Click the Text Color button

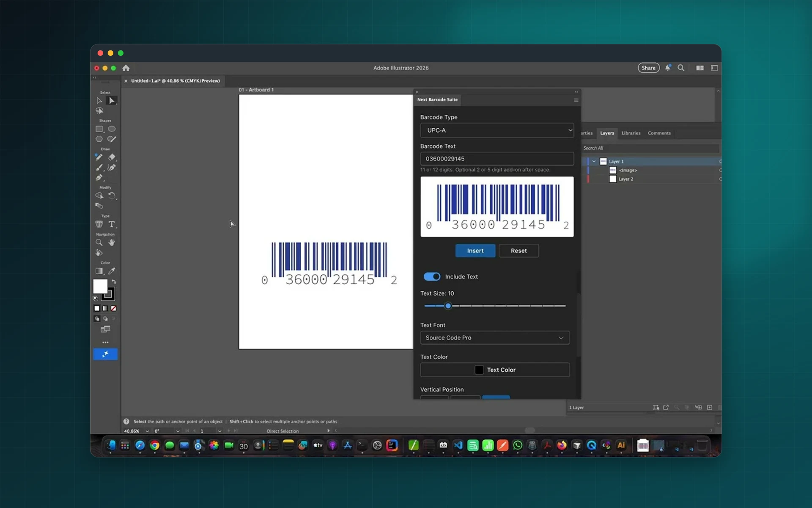point(495,370)
